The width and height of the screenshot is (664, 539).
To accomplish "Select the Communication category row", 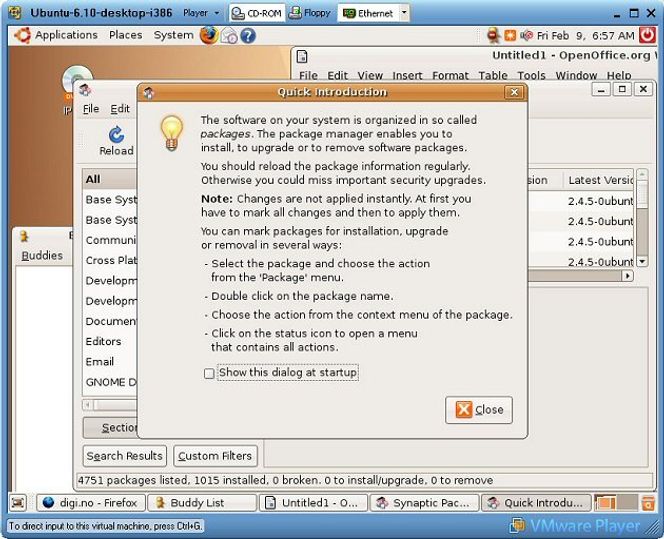I will [110, 240].
